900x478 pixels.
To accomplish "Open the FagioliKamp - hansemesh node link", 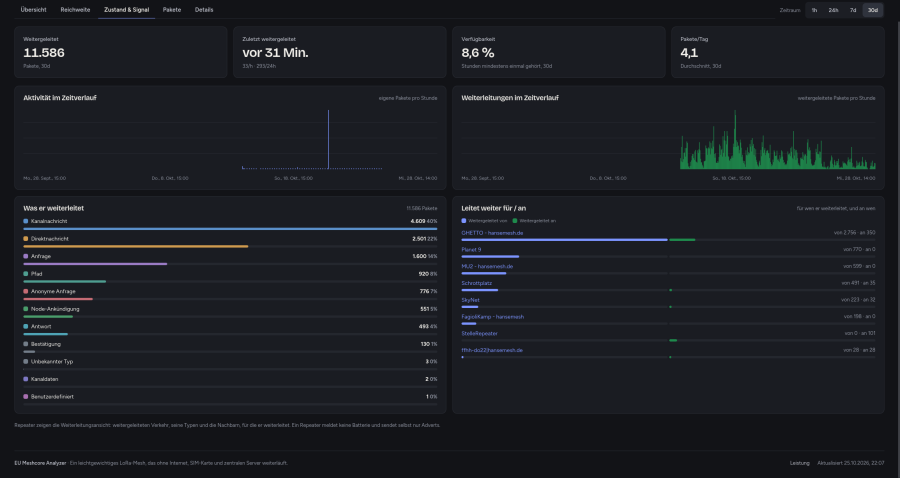I will point(492,316).
